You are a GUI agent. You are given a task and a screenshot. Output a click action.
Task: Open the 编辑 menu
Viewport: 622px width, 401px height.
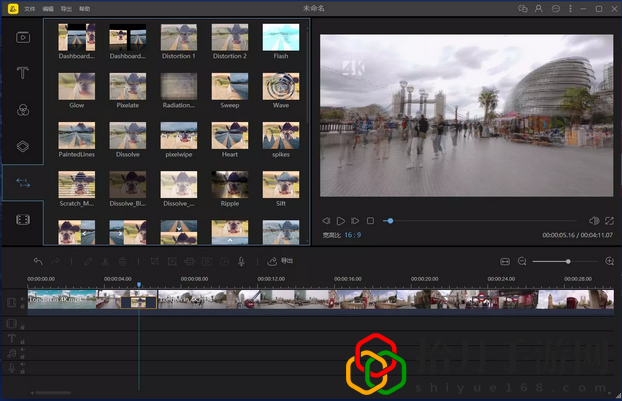[48, 9]
